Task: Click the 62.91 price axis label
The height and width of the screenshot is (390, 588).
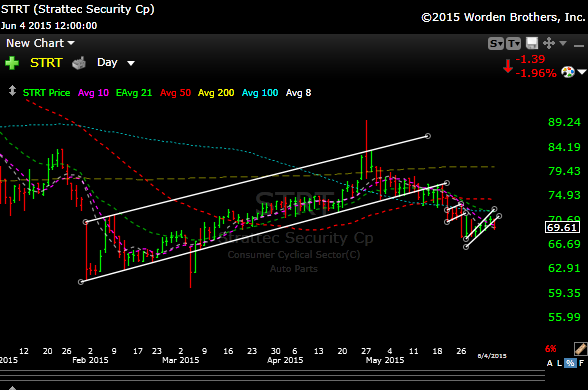Action: coord(564,268)
